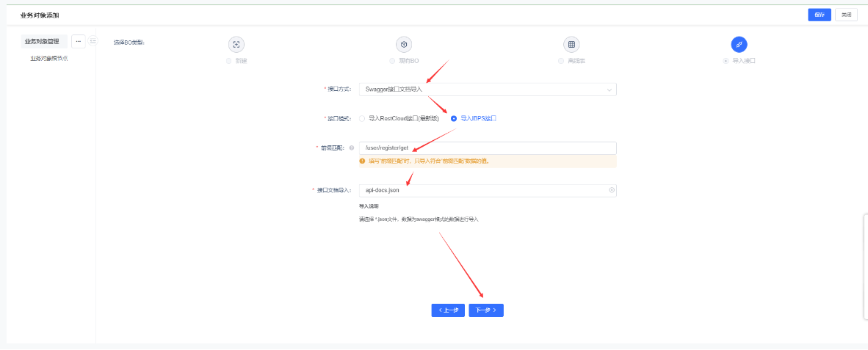
Task: Choose the 新建 radio button
Action: pyautogui.click(x=229, y=61)
